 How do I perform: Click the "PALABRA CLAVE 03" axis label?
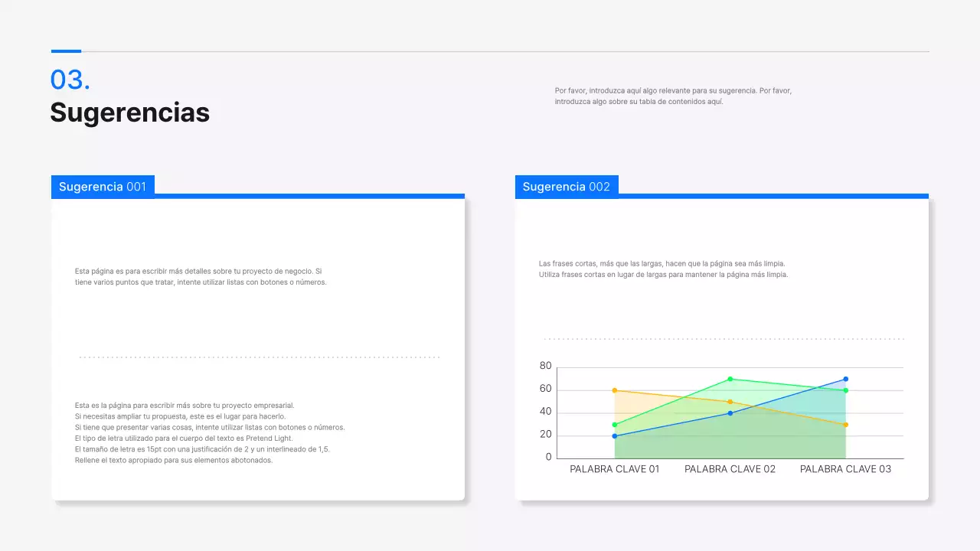click(845, 469)
